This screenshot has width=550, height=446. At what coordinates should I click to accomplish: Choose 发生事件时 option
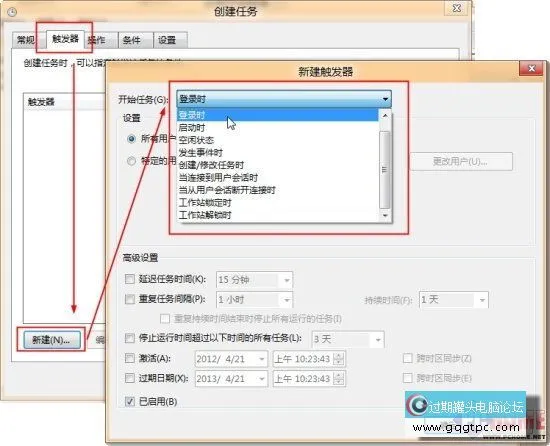tap(278, 153)
